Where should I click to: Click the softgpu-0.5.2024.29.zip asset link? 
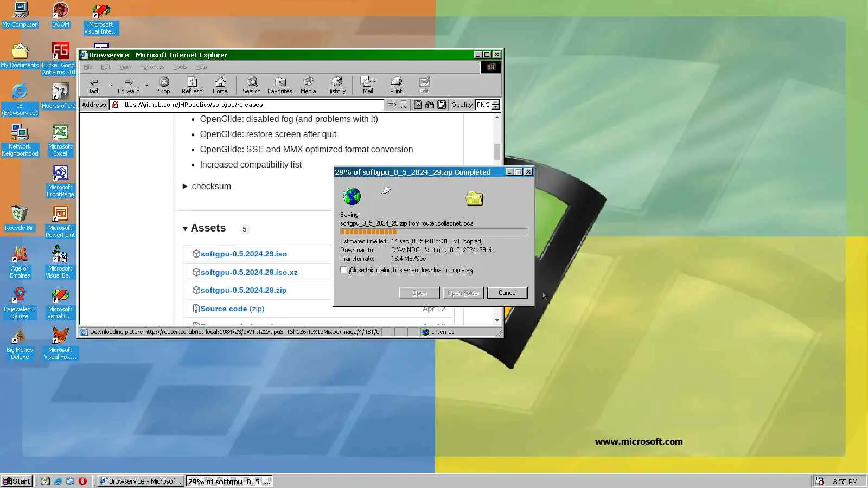tap(244, 290)
